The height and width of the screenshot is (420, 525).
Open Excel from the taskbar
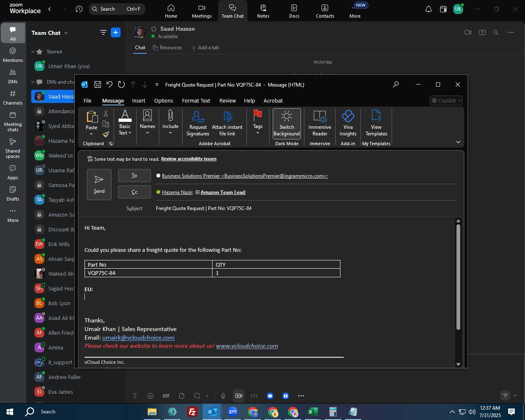click(x=313, y=412)
